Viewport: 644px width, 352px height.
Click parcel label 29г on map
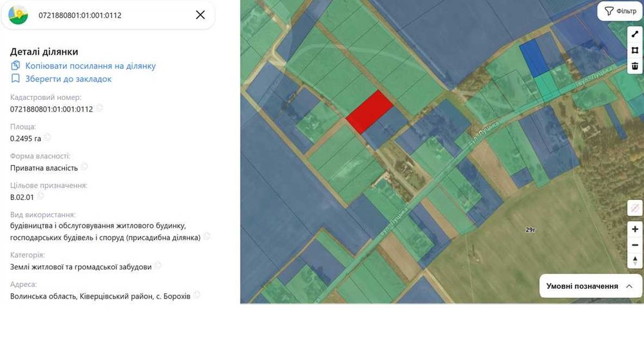click(530, 230)
